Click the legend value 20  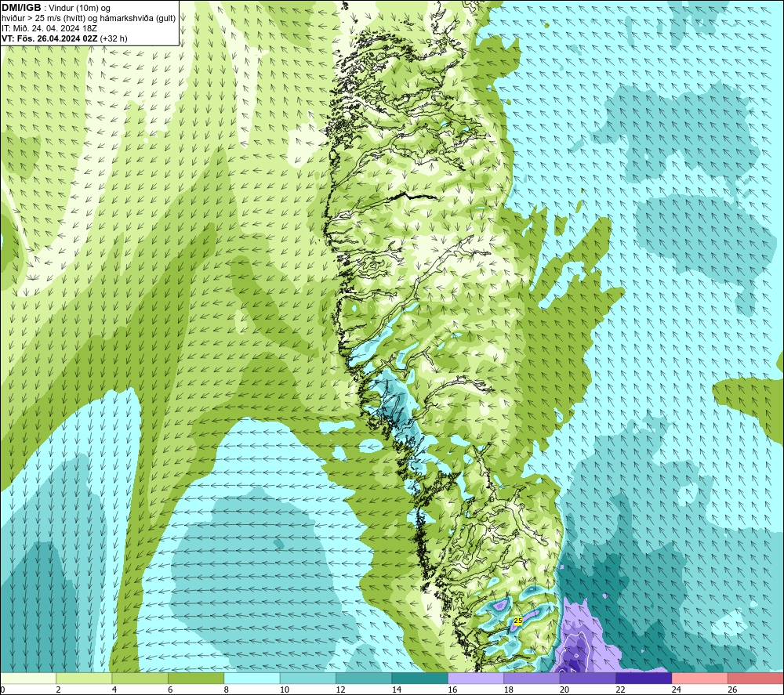tap(564, 690)
